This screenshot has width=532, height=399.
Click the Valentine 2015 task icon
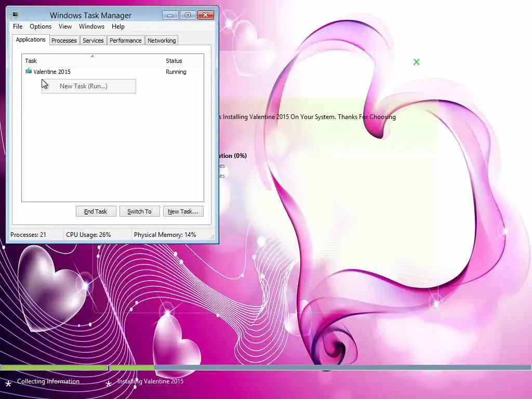click(29, 71)
